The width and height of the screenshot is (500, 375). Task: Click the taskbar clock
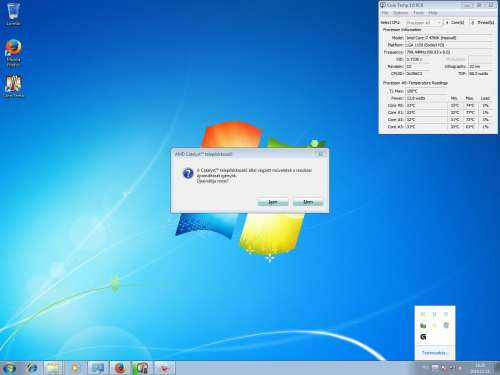pyautogui.click(x=480, y=368)
